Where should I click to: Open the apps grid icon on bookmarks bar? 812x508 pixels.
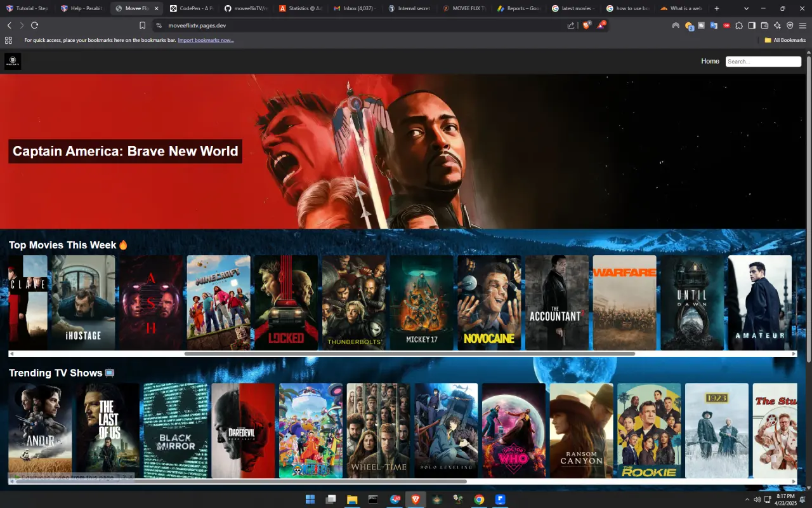[x=8, y=40]
